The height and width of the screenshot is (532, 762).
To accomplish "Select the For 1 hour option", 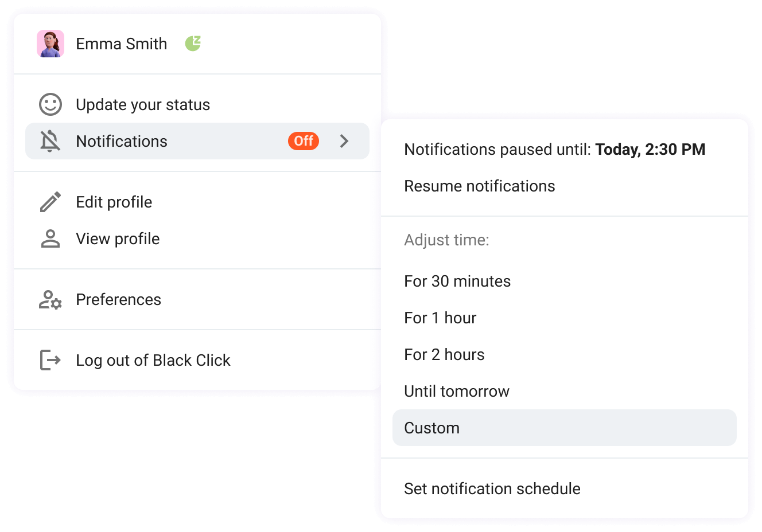I will tap(440, 318).
